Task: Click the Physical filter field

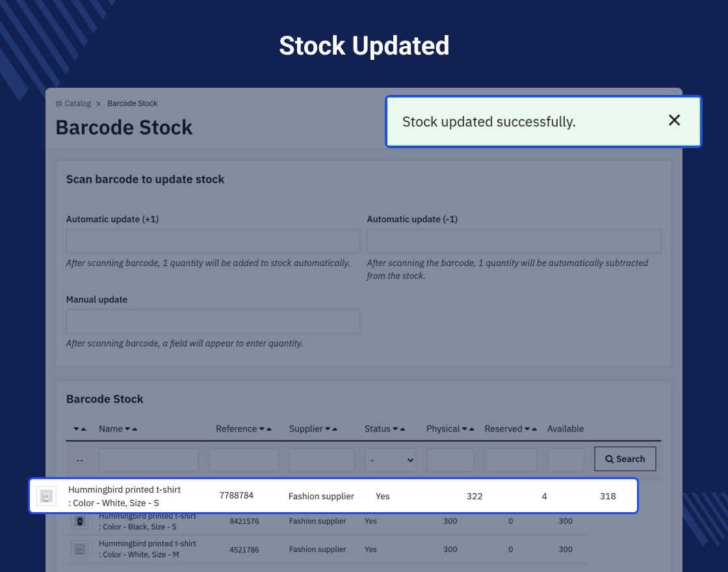Action: point(450,460)
